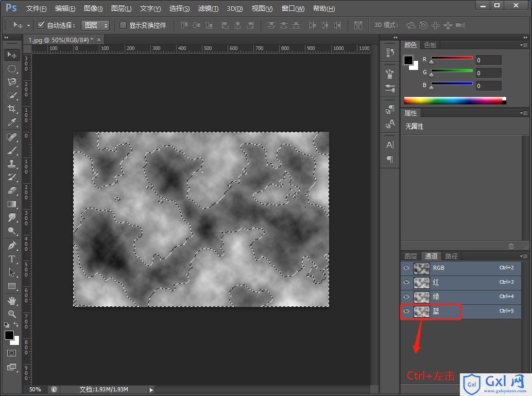Switch to the Layers tab
Viewport: 532px width, 396px height.
coord(410,256)
